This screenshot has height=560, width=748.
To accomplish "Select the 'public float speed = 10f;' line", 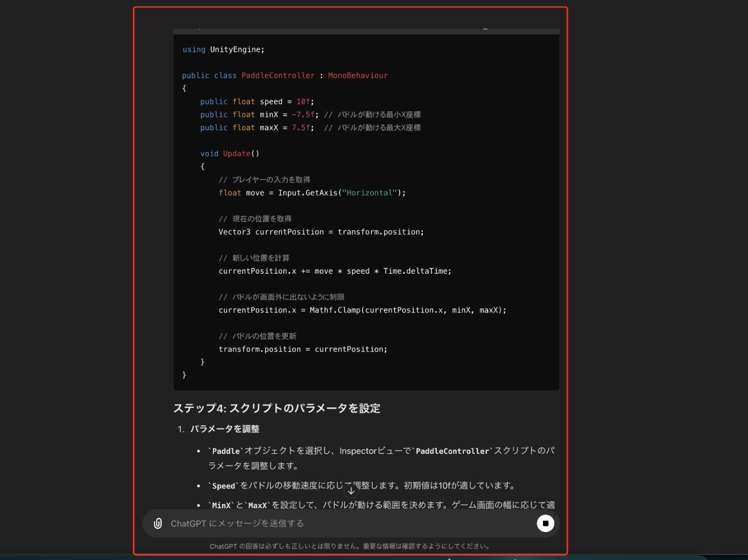I will point(257,101).
